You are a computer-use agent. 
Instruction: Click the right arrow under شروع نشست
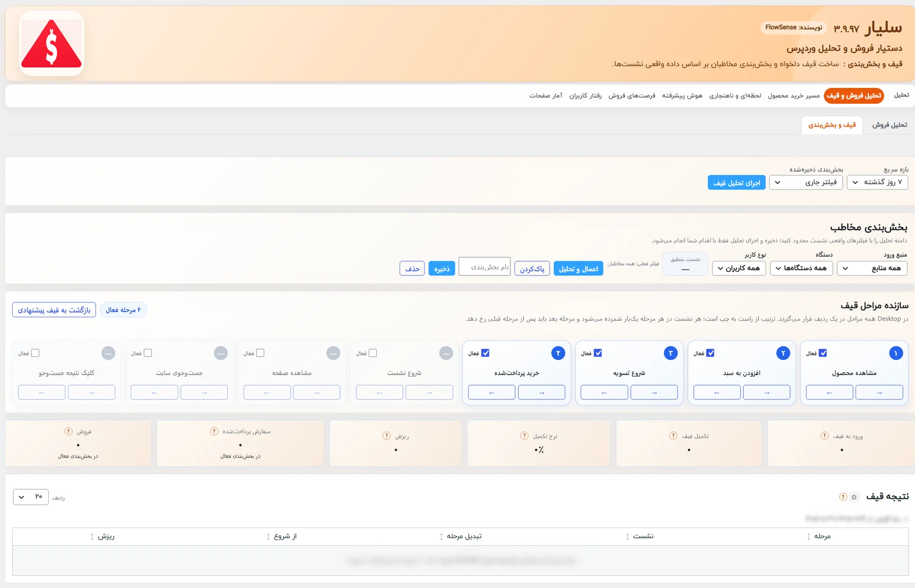(429, 392)
